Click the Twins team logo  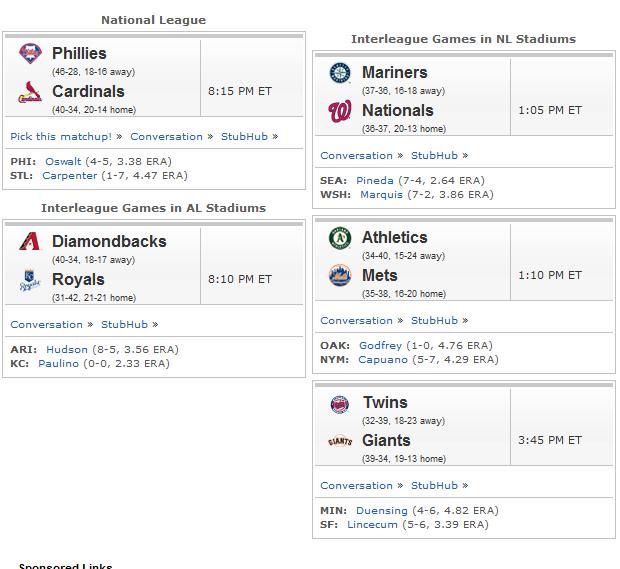pos(340,404)
